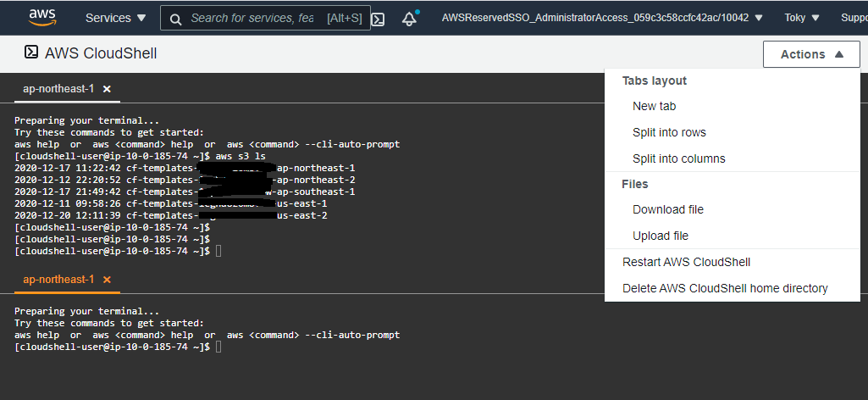Select New tab from Actions menu
The height and width of the screenshot is (400, 868).
[x=654, y=106]
